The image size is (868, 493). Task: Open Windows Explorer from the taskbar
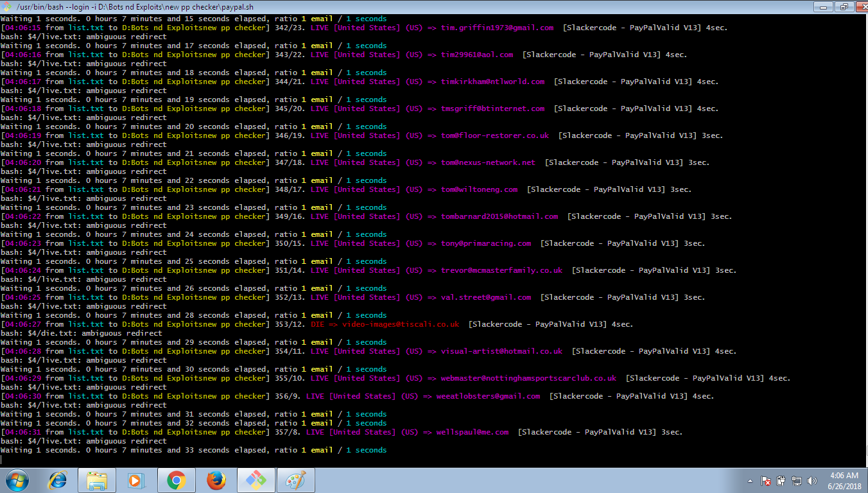tap(97, 480)
